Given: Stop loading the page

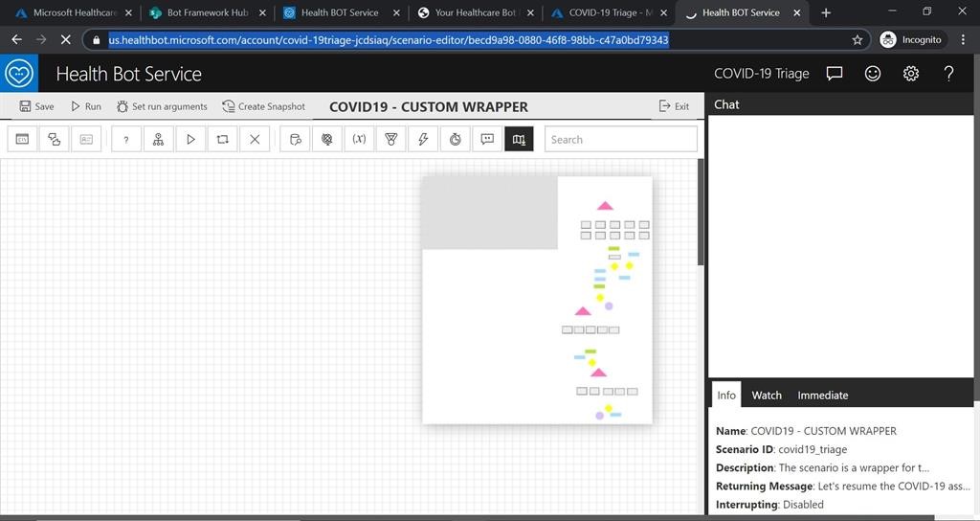Looking at the screenshot, I should pos(66,40).
